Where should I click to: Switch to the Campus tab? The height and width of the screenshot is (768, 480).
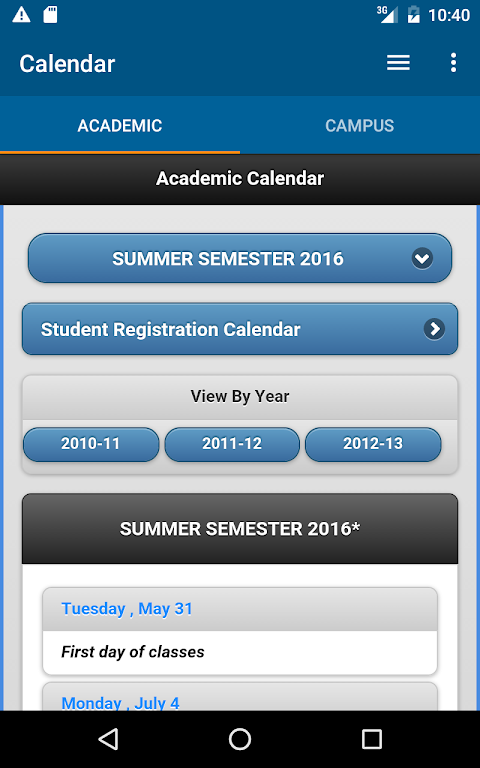tap(360, 125)
